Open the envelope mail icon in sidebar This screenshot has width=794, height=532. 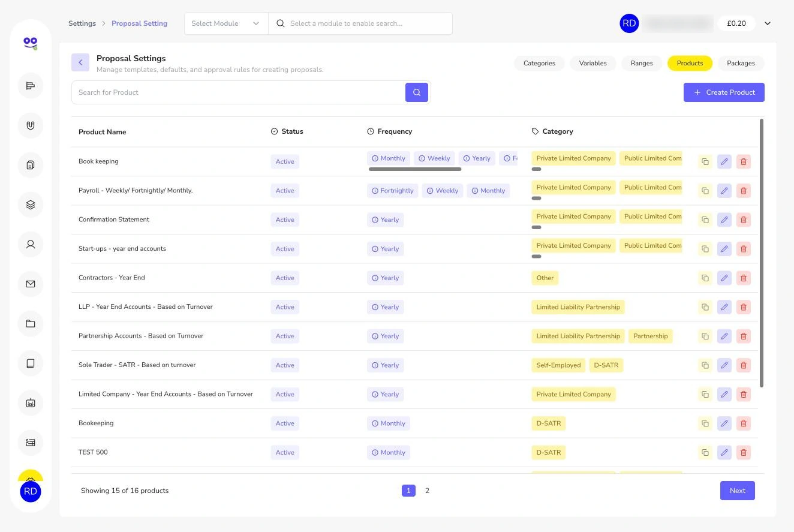(31, 284)
